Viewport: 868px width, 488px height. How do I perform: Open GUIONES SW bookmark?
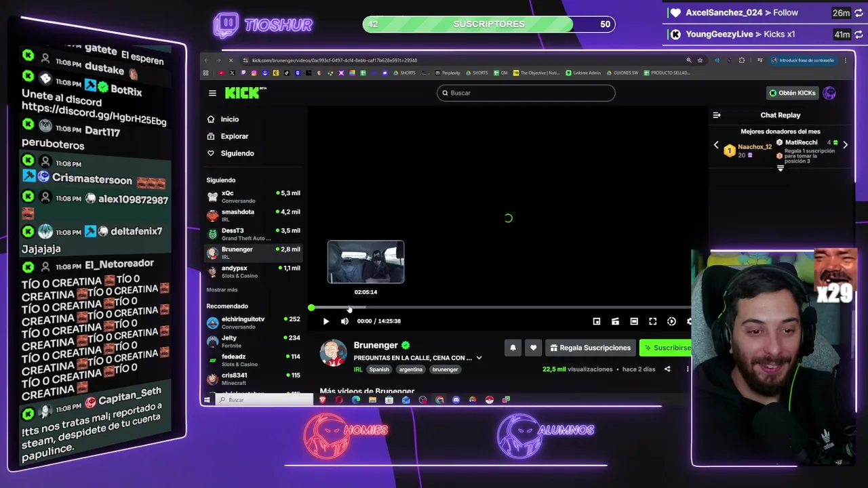[x=623, y=73]
